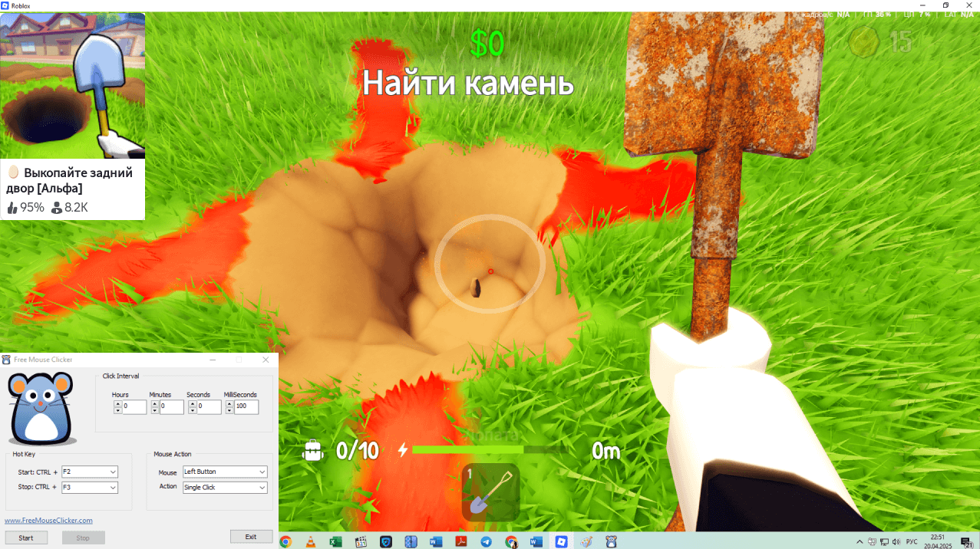Open Word icon next to Adobe Acrobat
Viewport: 980px width, 549px height.
click(x=436, y=541)
